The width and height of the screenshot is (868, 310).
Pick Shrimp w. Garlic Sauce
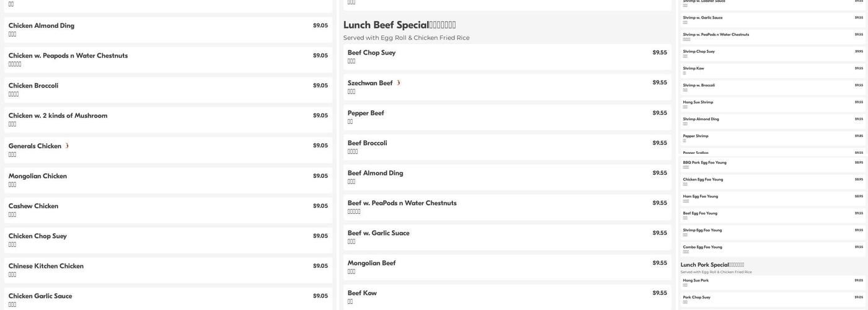pyautogui.click(x=702, y=18)
